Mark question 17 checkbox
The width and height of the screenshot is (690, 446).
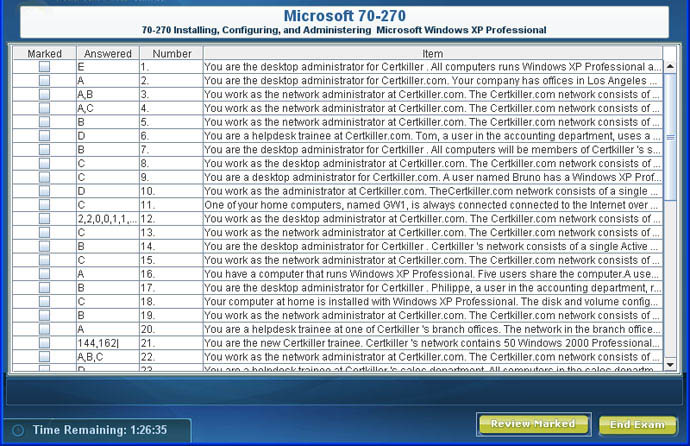coord(44,288)
